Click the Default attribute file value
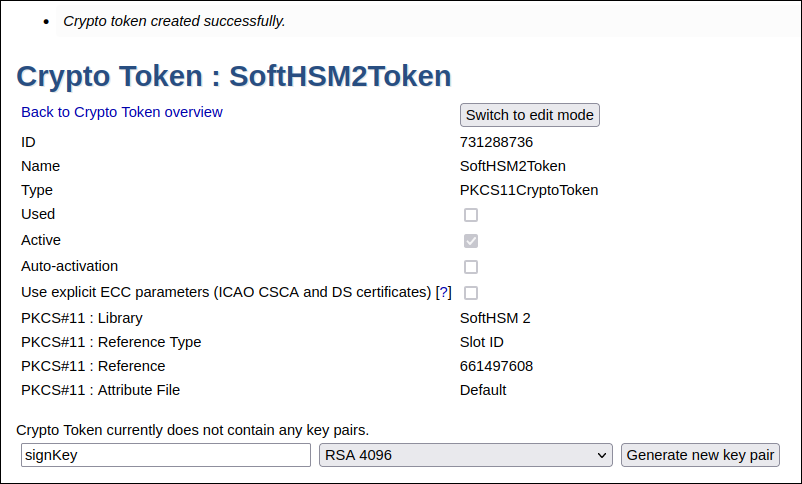 [x=483, y=390]
